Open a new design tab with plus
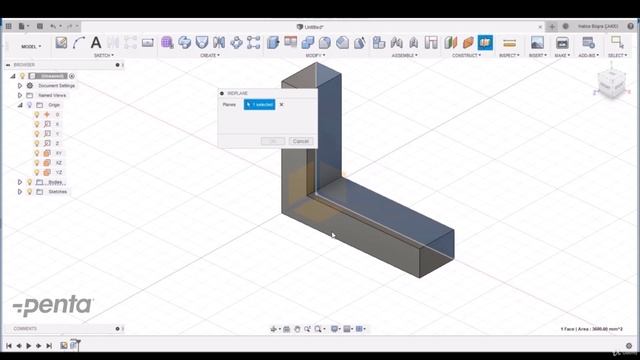Viewport: 640px width, 360px height. (x=552, y=27)
